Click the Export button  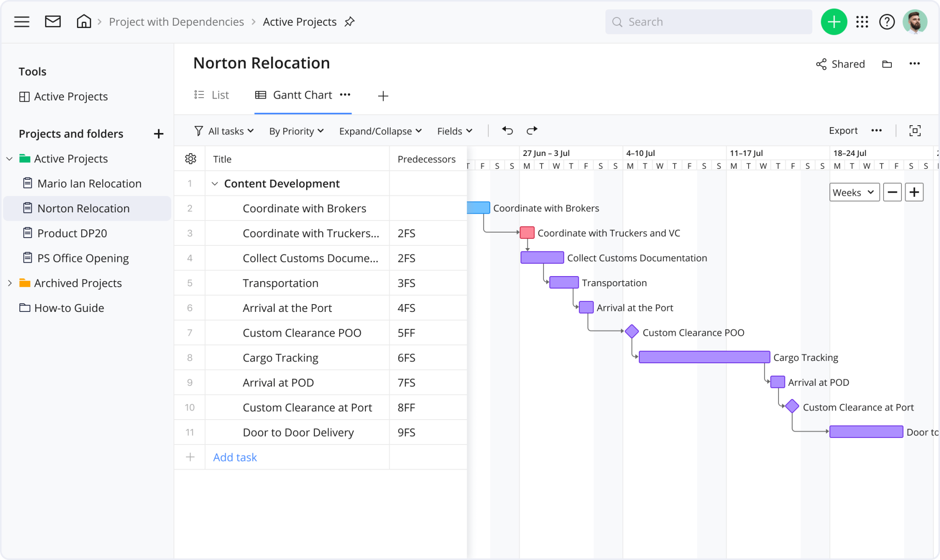point(843,131)
